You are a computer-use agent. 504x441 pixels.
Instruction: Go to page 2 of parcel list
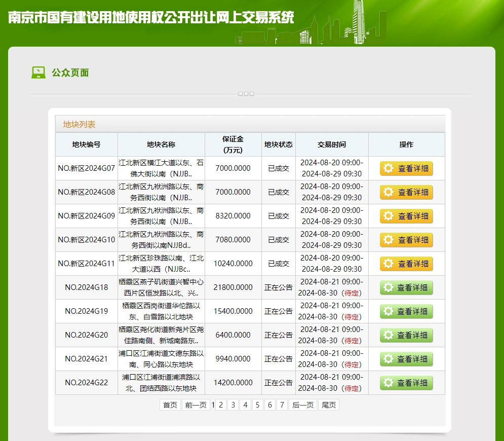pyautogui.click(x=221, y=405)
